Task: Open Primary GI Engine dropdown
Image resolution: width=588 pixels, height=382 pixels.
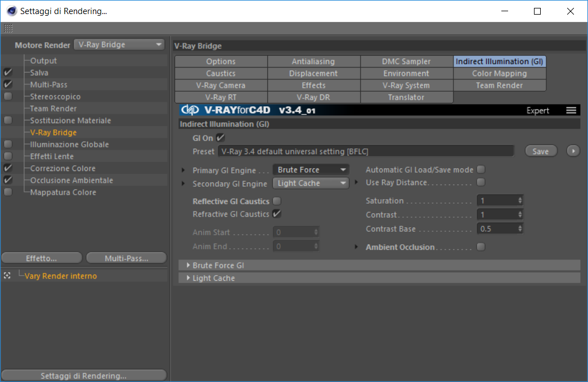Action: pos(311,170)
